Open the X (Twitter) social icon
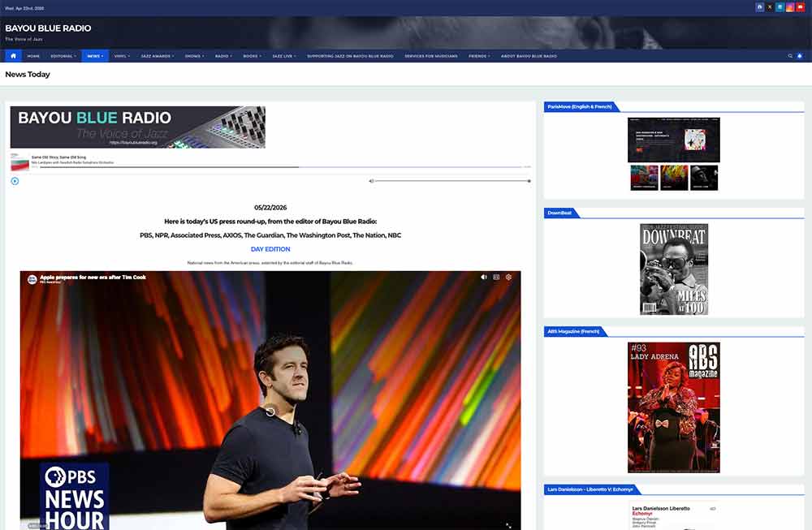Viewport: 812px width, 530px height. tap(770, 6)
